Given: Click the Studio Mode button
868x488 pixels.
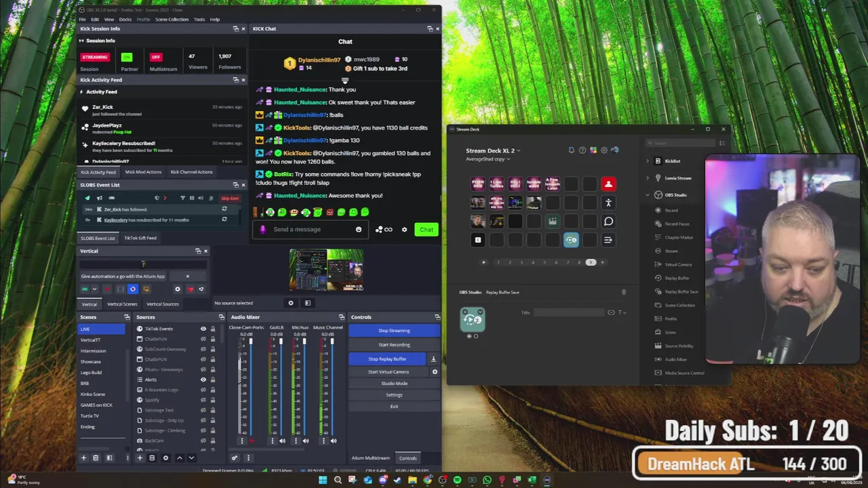Looking at the screenshot, I should pyautogui.click(x=394, y=384).
